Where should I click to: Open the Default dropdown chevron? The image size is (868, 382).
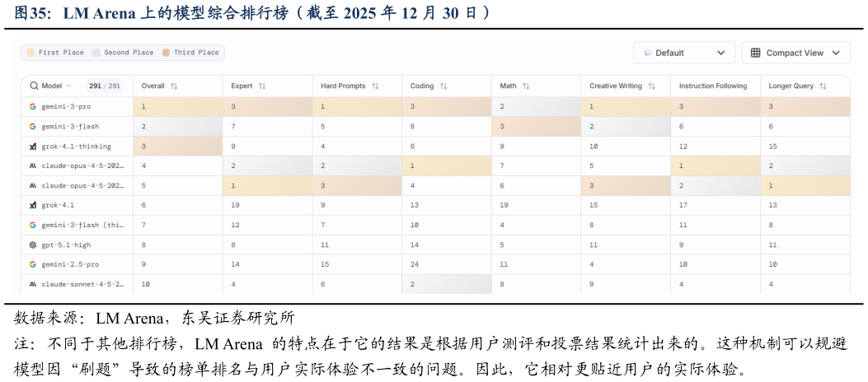coord(720,53)
